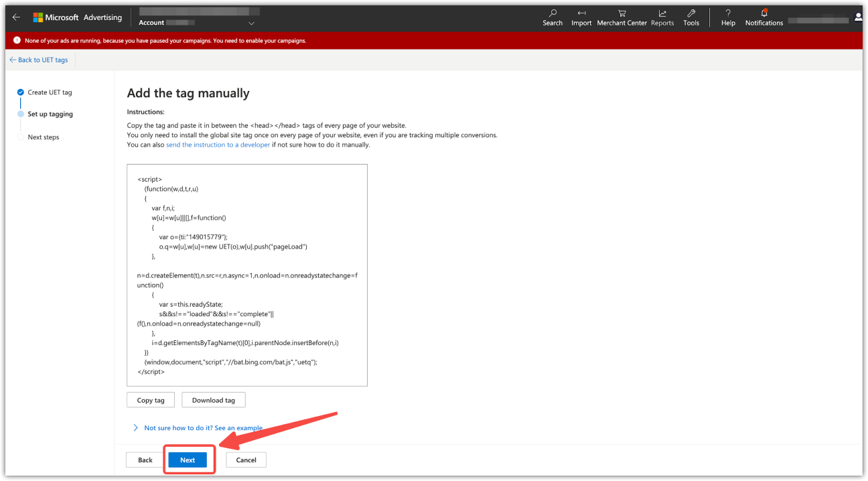The image size is (868, 481).
Task: Click the Instructions label
Action: 146,112
